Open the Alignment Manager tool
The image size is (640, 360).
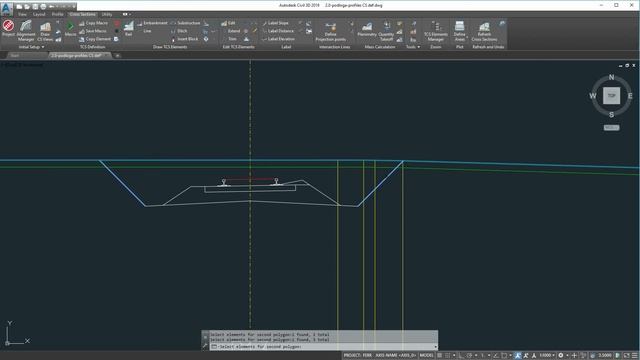pos(26,31)
